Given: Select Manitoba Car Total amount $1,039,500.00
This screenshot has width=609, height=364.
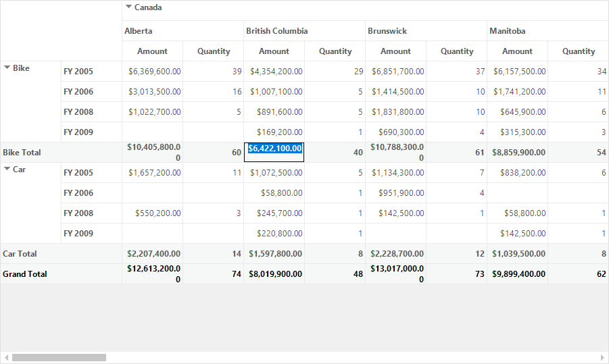Looking at the screenshot, I should 517,254.
